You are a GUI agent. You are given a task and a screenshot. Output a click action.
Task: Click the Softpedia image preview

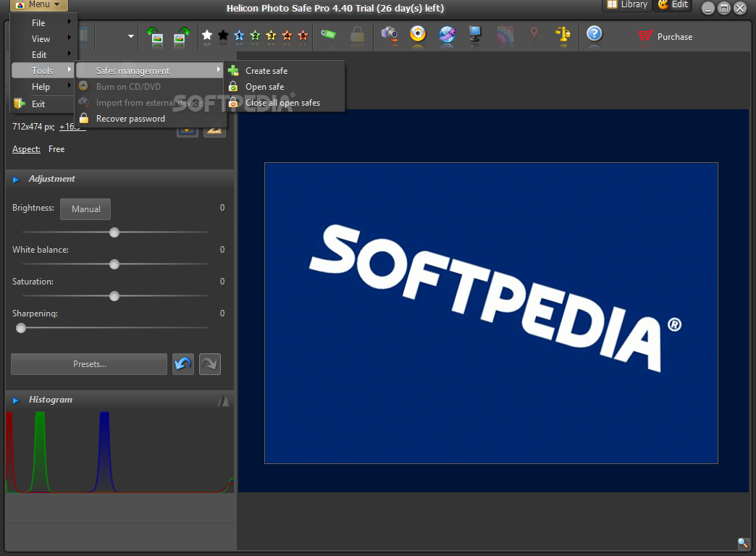coord(491,313)
